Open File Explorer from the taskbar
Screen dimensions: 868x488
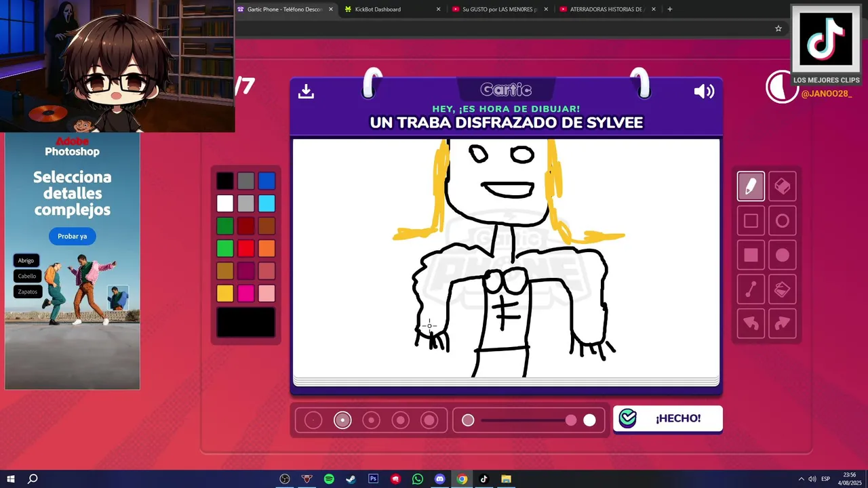coord(506,479)
